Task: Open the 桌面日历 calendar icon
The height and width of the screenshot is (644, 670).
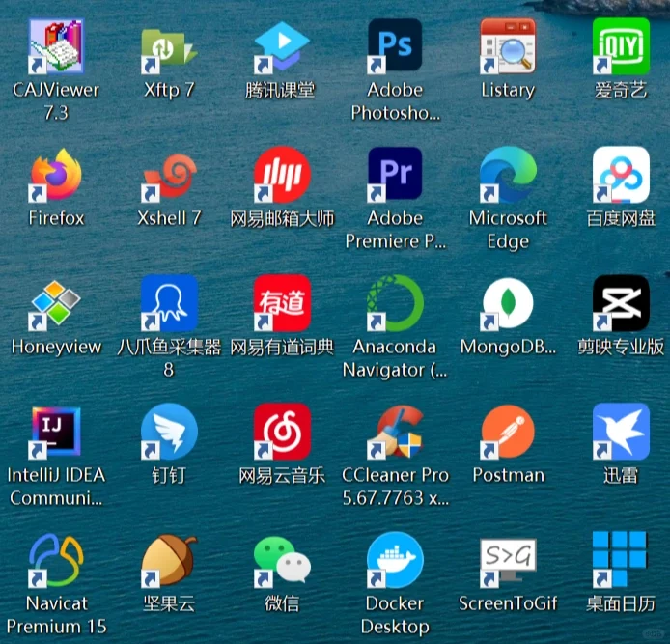Action: click(x=621, y=560)
